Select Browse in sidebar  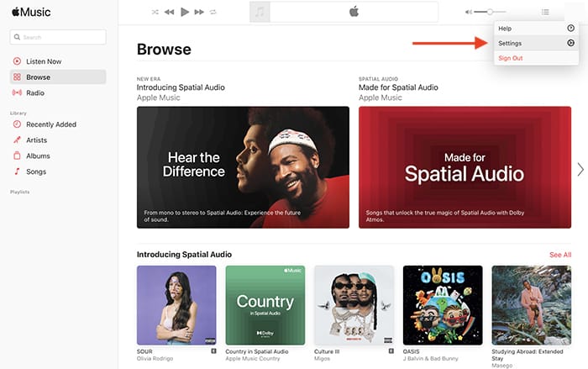pyautogui.click(x=58, y=77)
